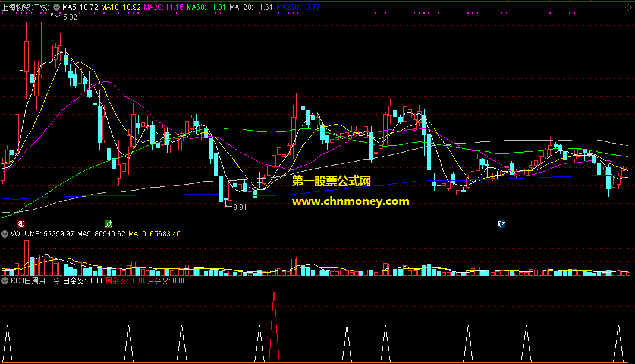Click the VOLUME: 52359.97 label
Viewport: 635px width, 364px height.
[x=42, y=234]
